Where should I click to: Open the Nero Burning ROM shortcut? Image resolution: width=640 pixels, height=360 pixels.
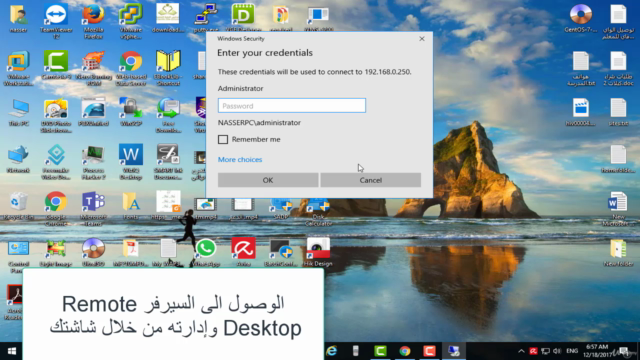pos(93,69)
